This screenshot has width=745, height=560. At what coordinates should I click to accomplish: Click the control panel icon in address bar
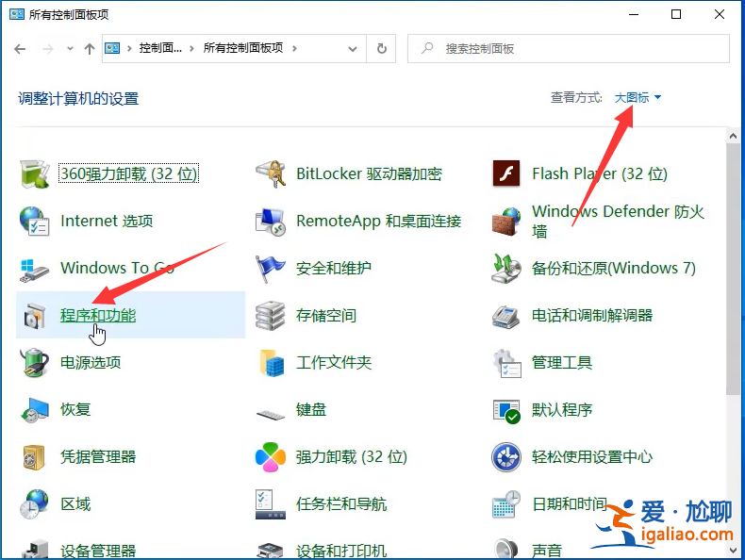click(x=112, y=48)
